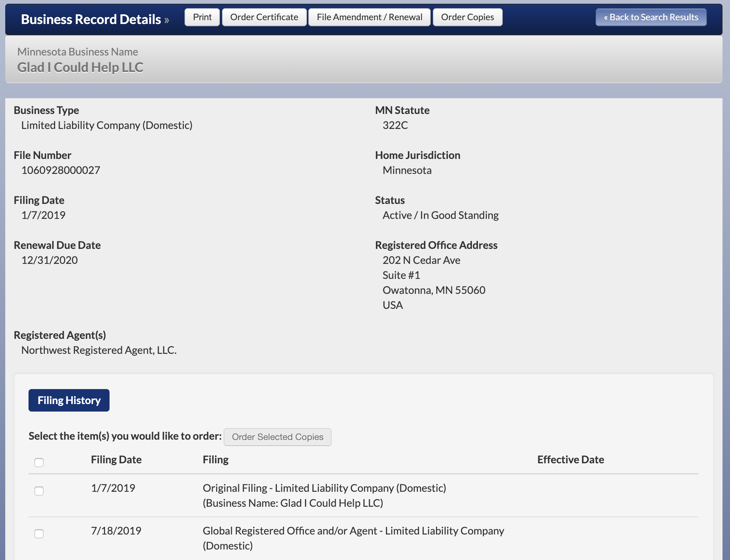
Task: Click the MN Statute value 322C
Action: tap(395, 125)
